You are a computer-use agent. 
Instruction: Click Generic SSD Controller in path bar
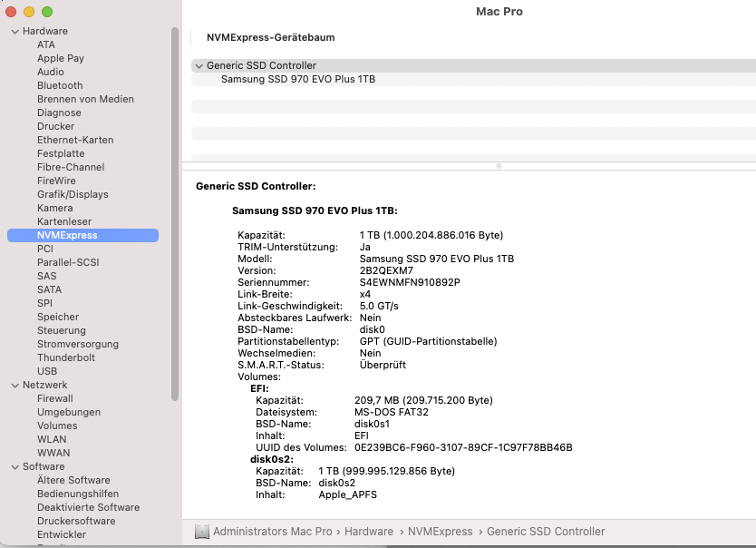pos(546,532)
